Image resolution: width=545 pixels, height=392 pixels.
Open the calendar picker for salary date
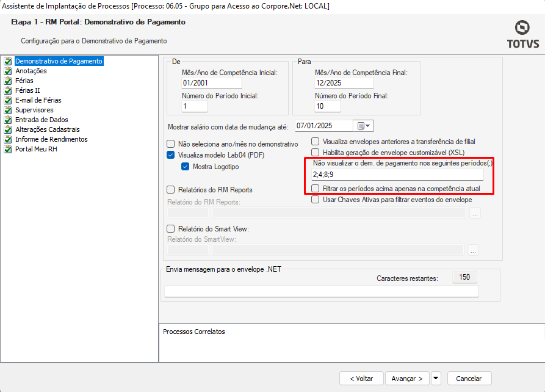(364, 126)
